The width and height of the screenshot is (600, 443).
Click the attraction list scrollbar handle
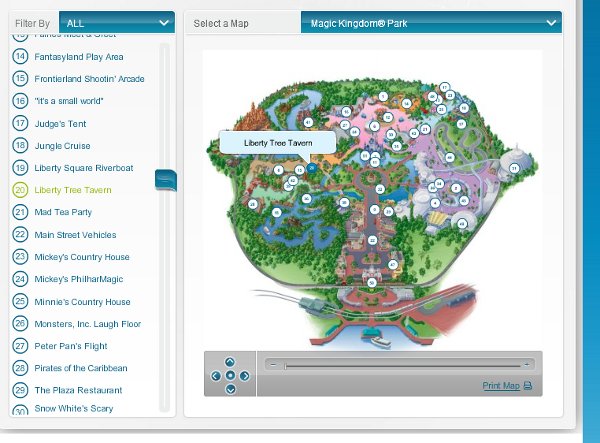(x=166, y=180)
